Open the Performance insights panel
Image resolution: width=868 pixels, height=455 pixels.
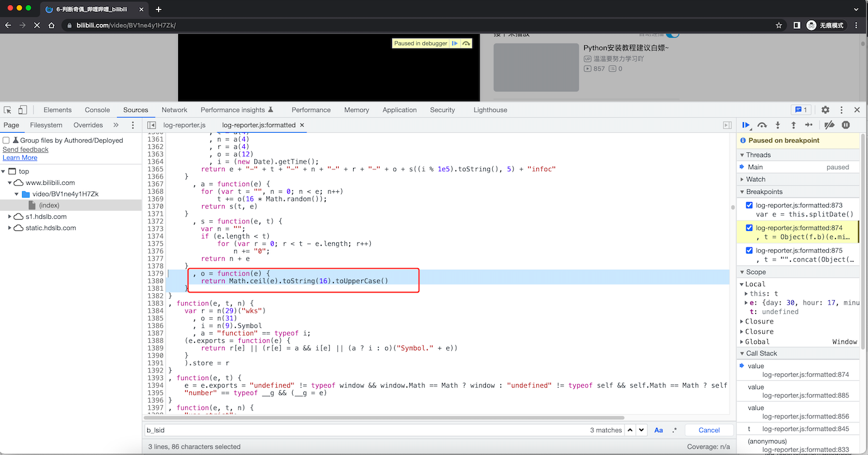pos(237,110)
